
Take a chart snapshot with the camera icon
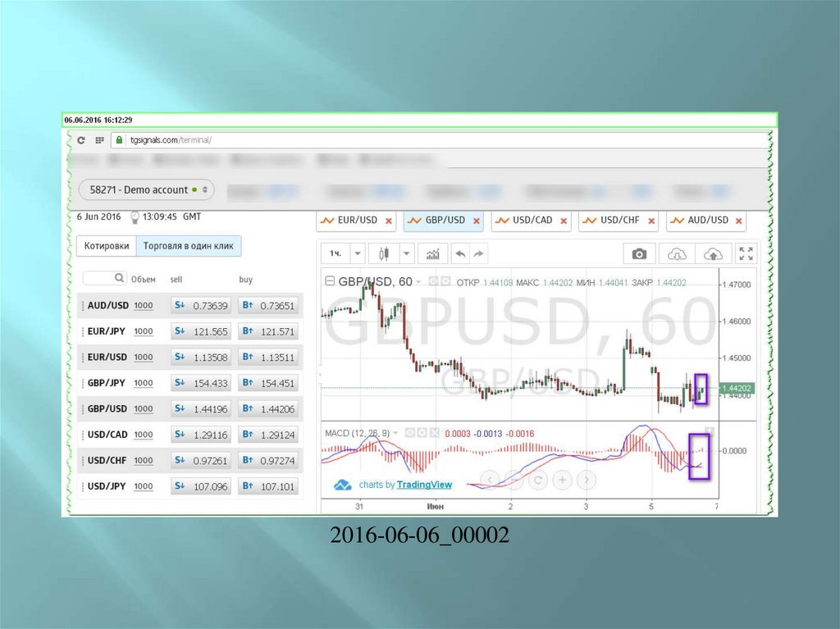639,254
